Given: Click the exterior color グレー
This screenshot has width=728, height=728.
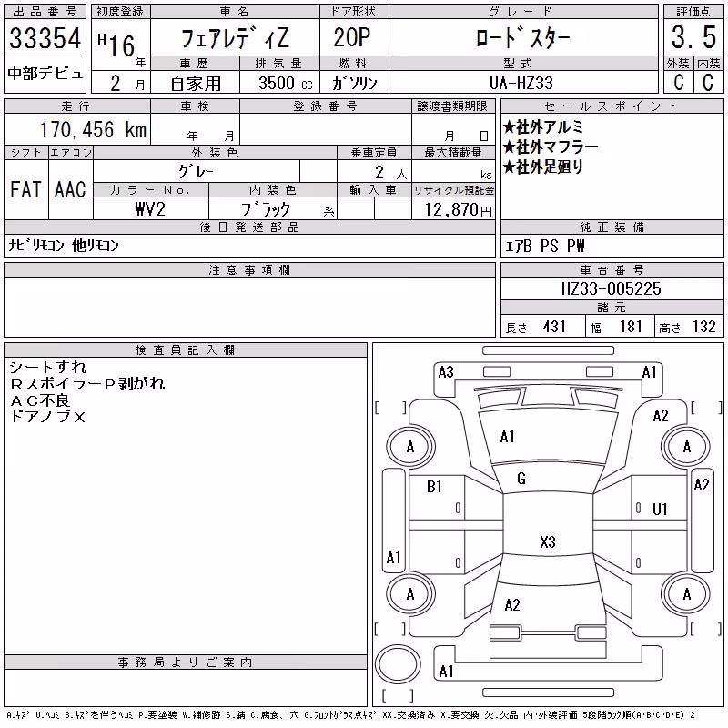Looking at the screenshot, I should click(197, 172).
